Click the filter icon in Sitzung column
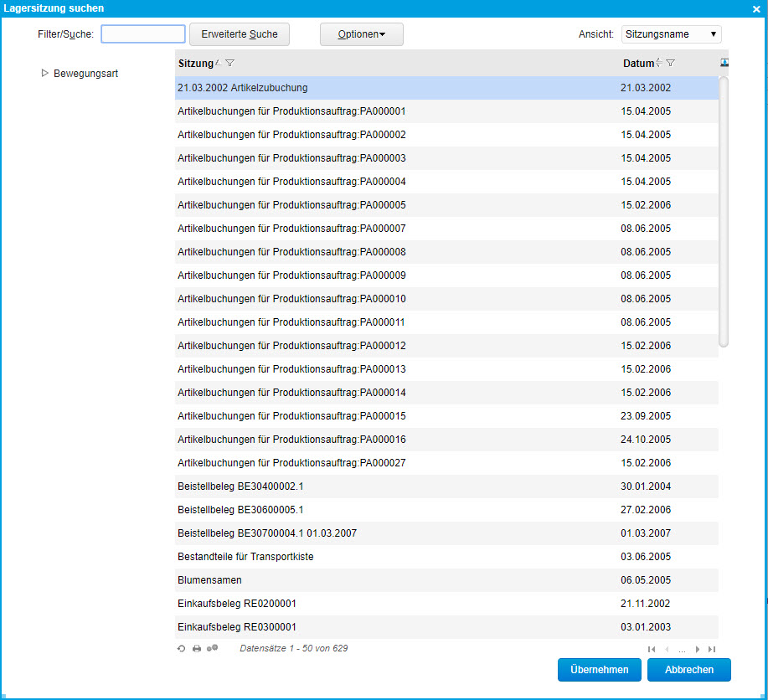This screenshot has width=768, height=700. coord(230,64)
